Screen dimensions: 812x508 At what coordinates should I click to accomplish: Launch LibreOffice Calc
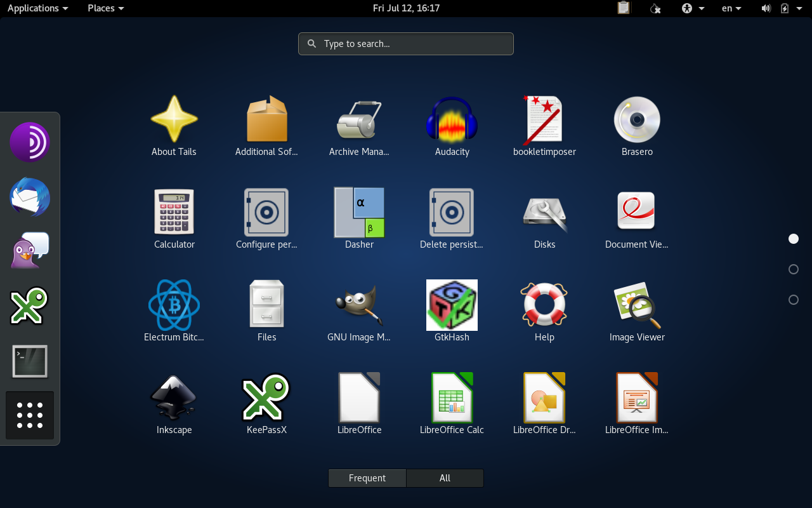click(452, 404)
